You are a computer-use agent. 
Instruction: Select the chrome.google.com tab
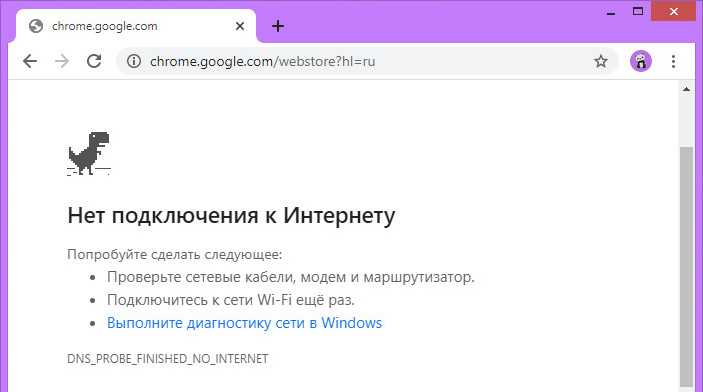point(136,26)
